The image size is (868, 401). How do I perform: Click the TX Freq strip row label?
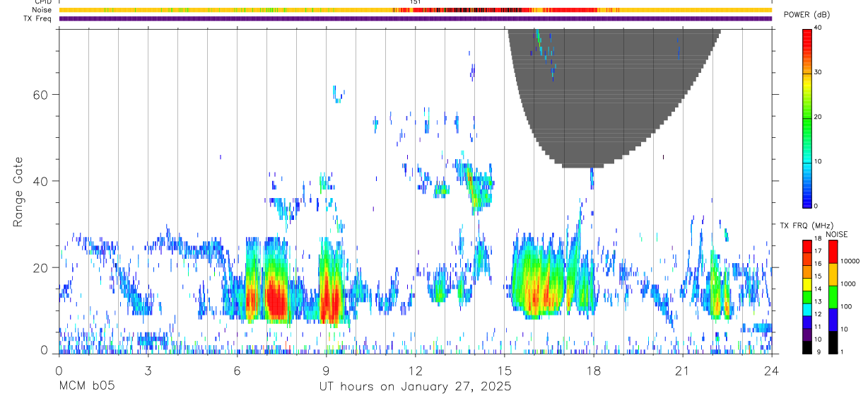pyautogui.click(x=37, y=18)
